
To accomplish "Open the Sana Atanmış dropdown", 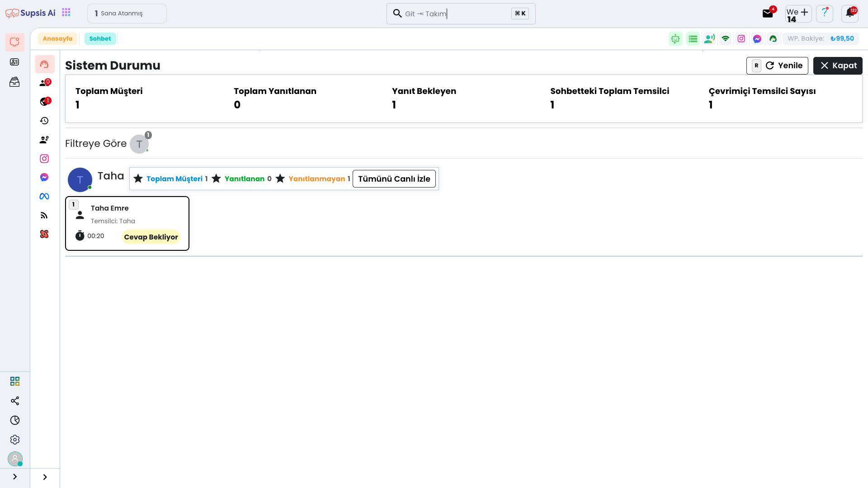I will [127, 14].
